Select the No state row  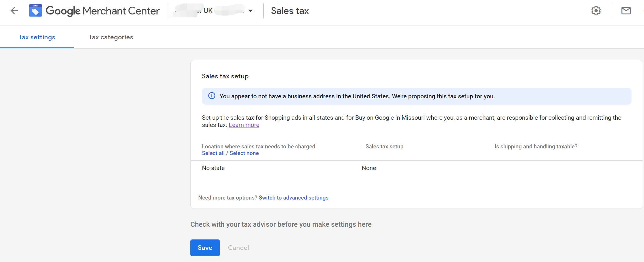coord(213,168)
